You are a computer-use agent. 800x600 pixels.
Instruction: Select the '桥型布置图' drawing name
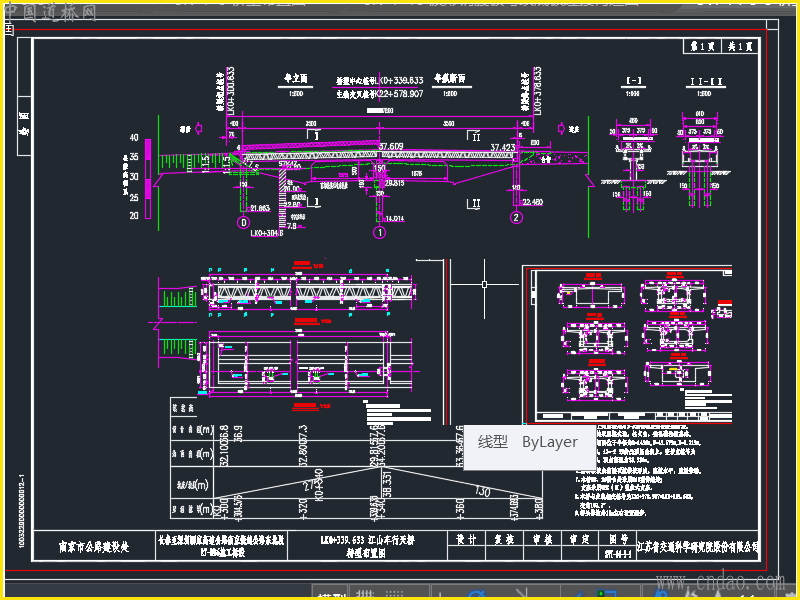point(366,553)
